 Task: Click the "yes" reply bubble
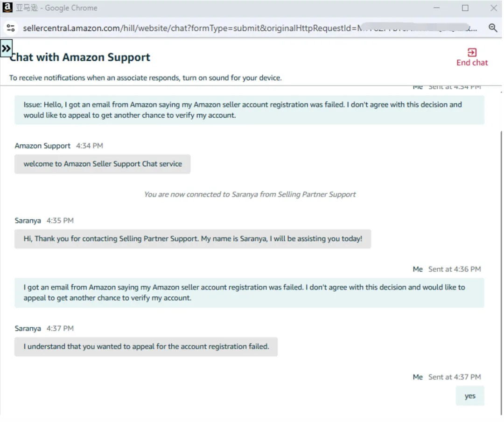pos(470,396)
